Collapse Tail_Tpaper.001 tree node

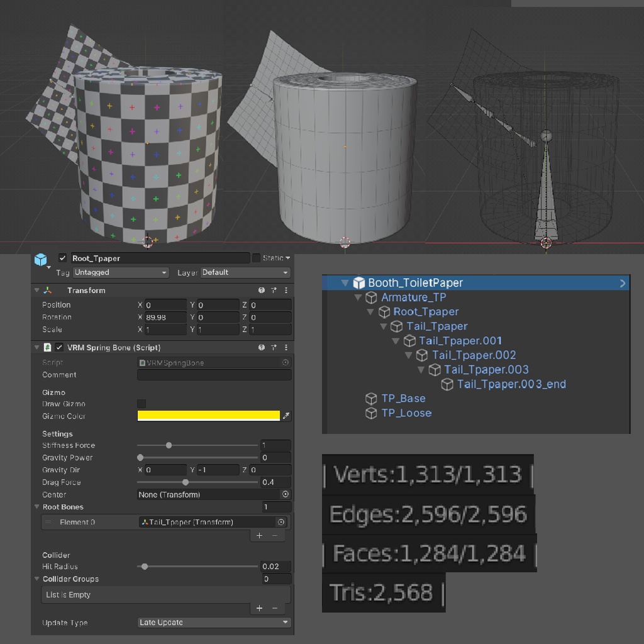396,340
